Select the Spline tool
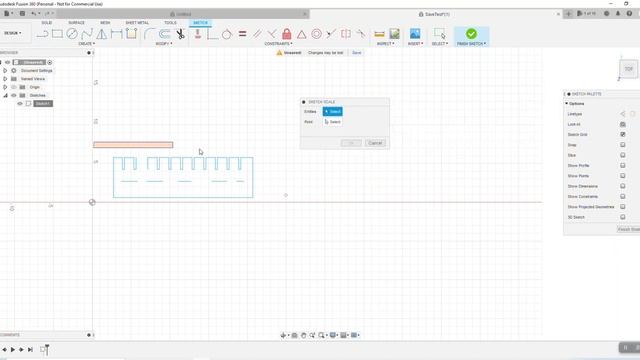Image resolution: width=640 pixels, height=360 pixels. (87, 34)
